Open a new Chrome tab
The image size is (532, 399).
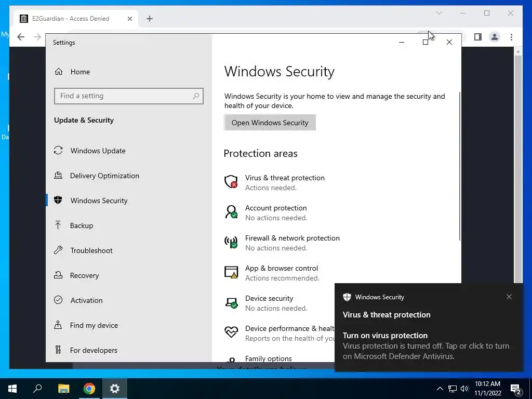click(150, 19)
